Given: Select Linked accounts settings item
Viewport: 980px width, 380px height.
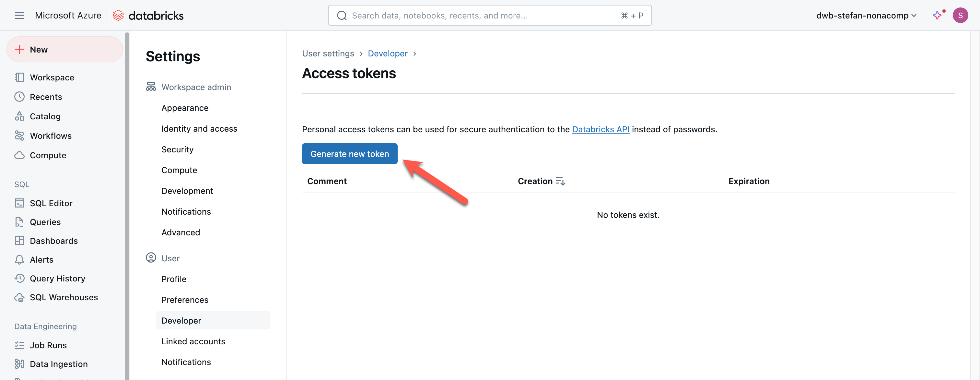Looking at the screenshot, I should 193,341.
